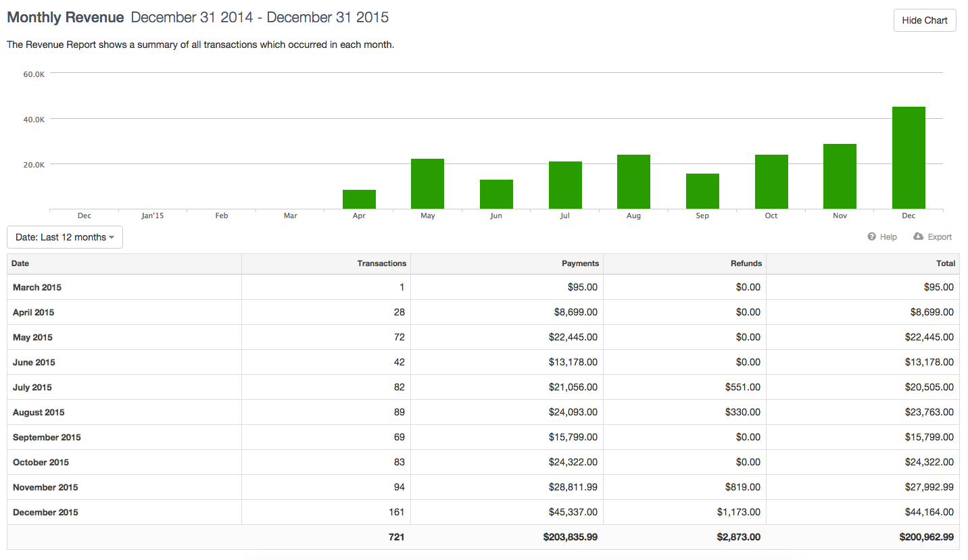968x560 pixels.
Task: Click the $330.00 refund in August row
Action: coord(742,413)
